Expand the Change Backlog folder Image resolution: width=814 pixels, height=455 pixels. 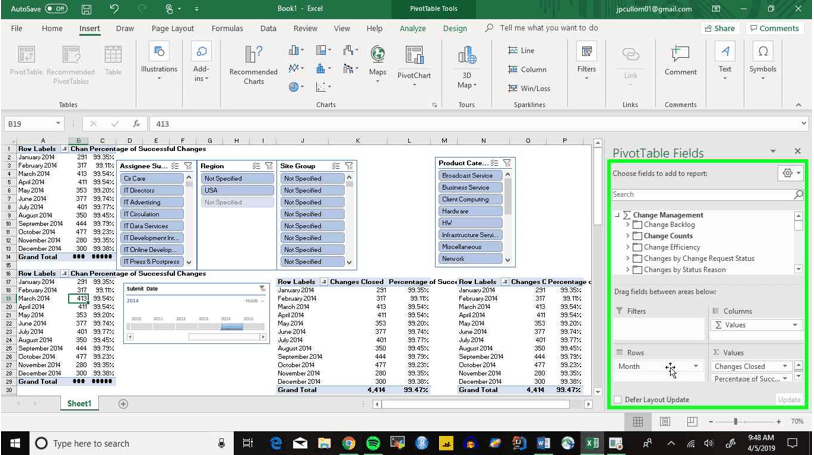[627, 225]
